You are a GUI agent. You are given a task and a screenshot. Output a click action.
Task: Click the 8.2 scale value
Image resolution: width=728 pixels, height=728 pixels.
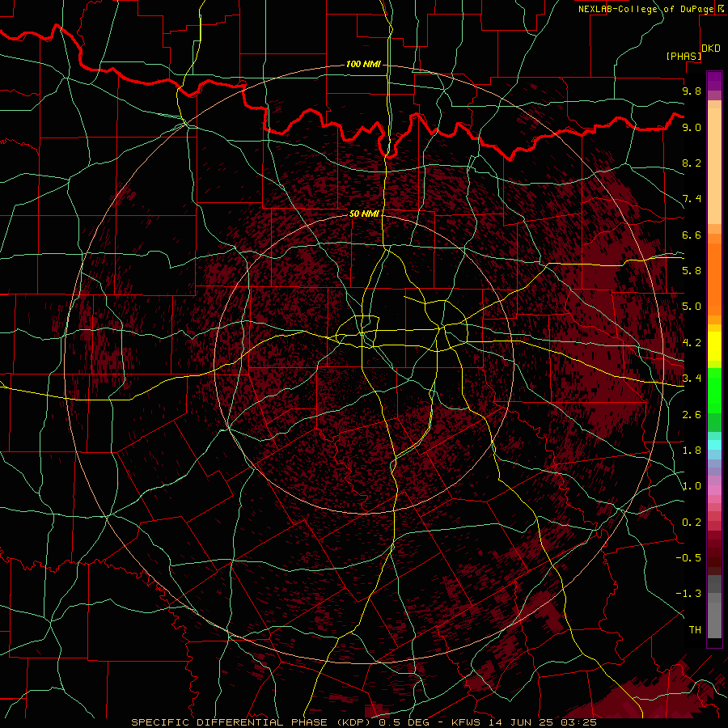point(692,163)
